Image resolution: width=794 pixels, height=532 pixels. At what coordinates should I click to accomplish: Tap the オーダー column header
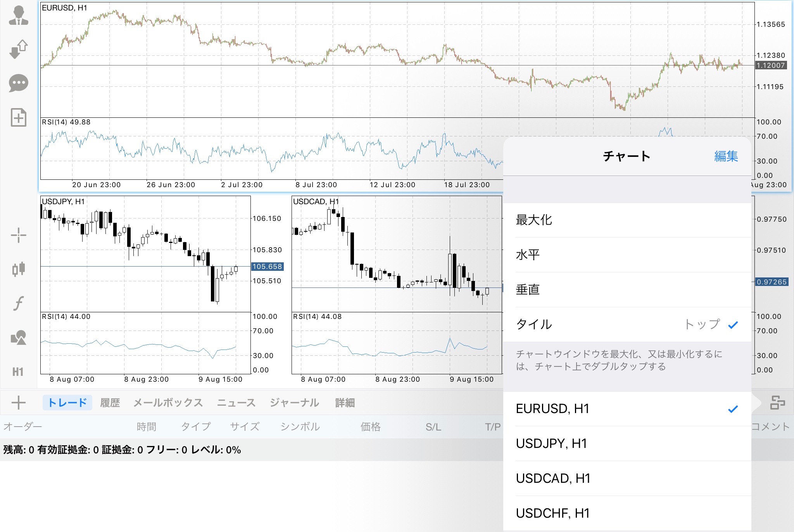click(x=22, y=427)
